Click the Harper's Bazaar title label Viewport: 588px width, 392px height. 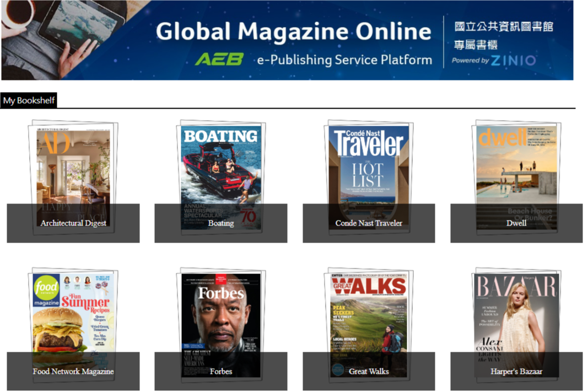pos(516,372)
